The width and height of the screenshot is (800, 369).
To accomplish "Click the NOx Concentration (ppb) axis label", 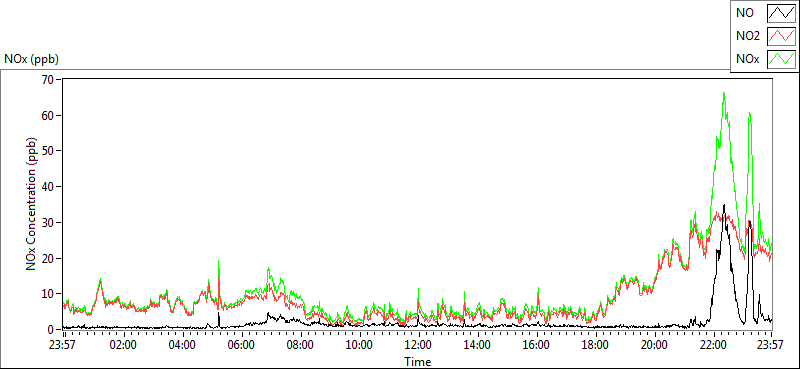I will [31, 204].
